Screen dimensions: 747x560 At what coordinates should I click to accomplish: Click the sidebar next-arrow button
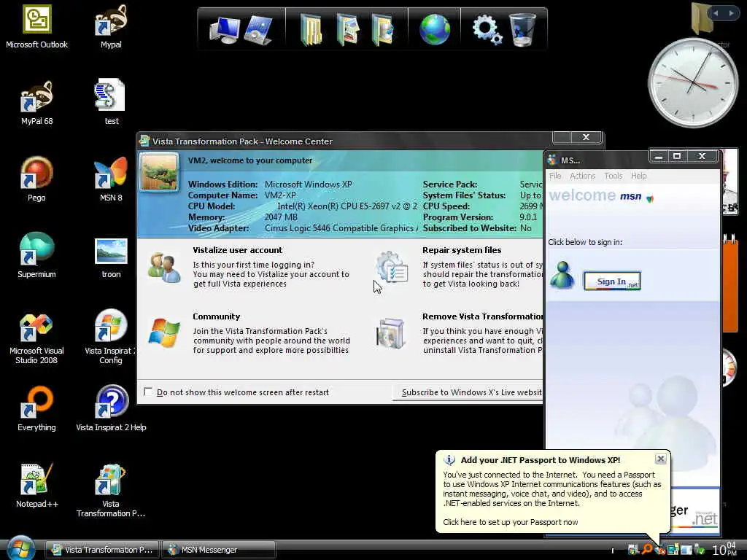(731, 13)
